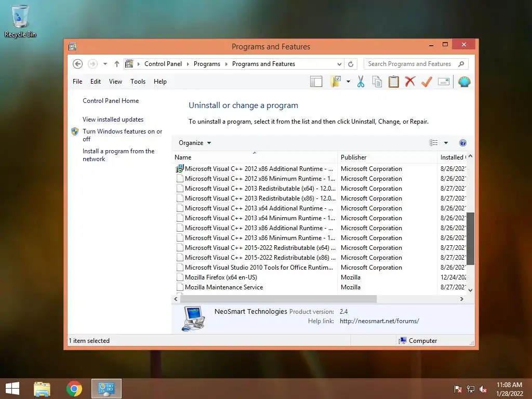Click the neosmart.net forums help link
532x399 pixels.
pos(379,321)
